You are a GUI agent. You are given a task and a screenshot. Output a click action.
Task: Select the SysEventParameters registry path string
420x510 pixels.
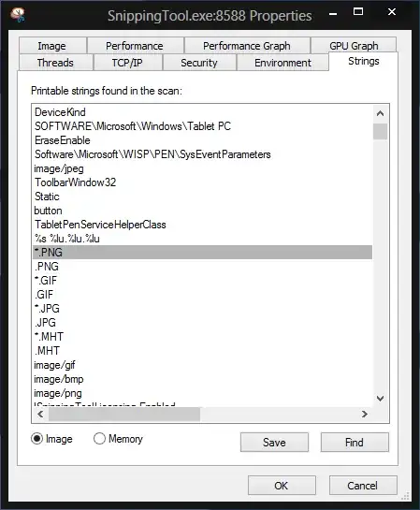[x=203, y=154]
